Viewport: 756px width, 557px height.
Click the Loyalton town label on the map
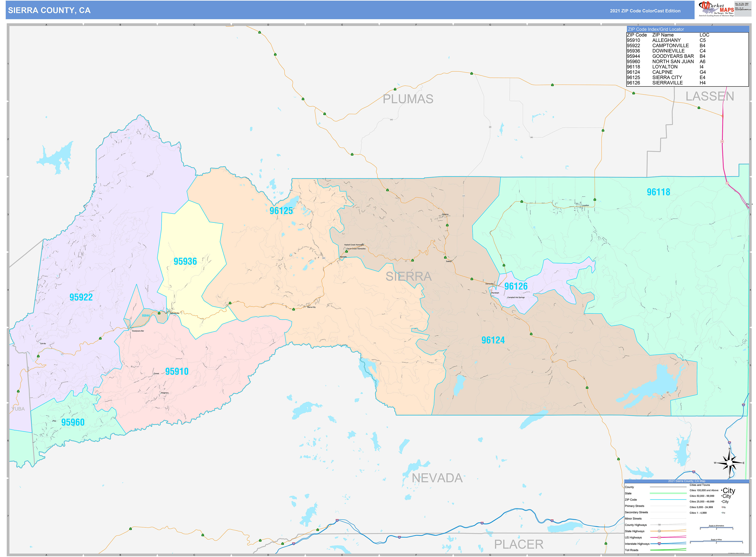pos(586,205)
